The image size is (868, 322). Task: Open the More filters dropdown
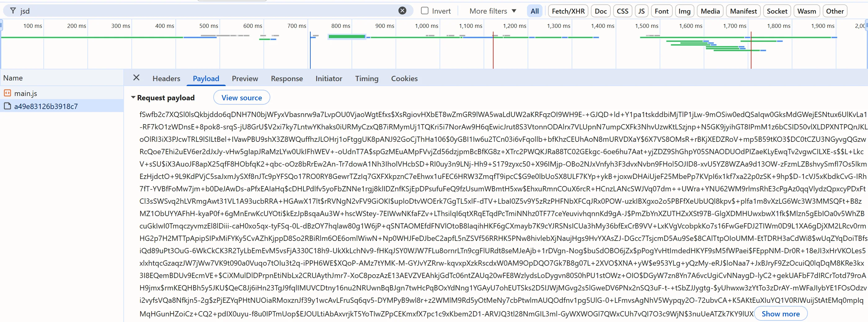493,11
